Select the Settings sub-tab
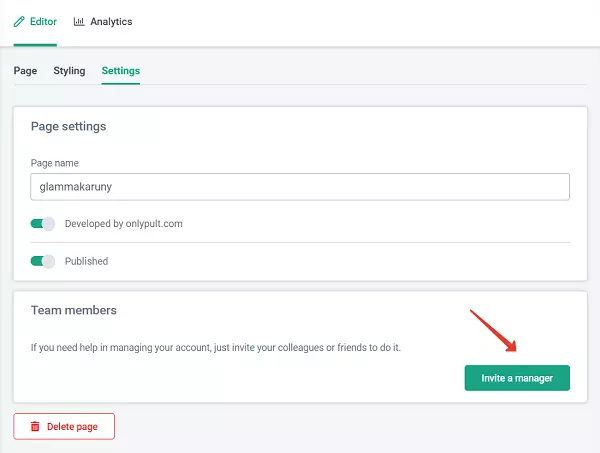The width and height of the screenshot is (600, 453). [121, 71]
